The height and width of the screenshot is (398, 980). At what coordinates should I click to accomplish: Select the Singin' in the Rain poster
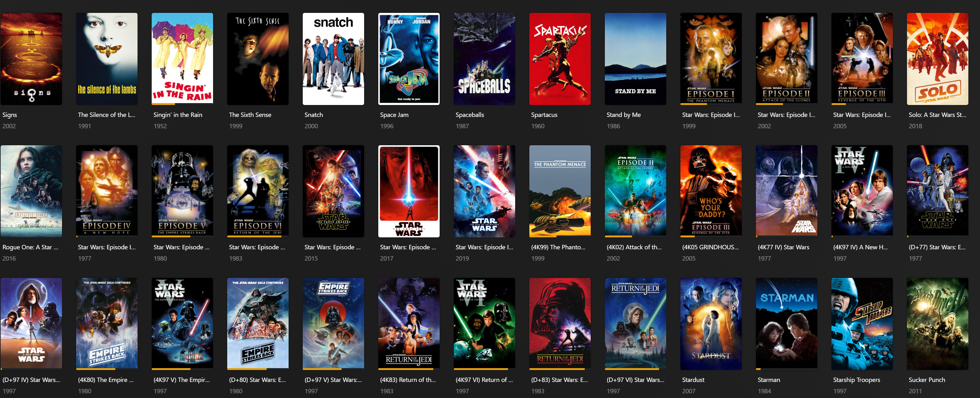(182, 59)
